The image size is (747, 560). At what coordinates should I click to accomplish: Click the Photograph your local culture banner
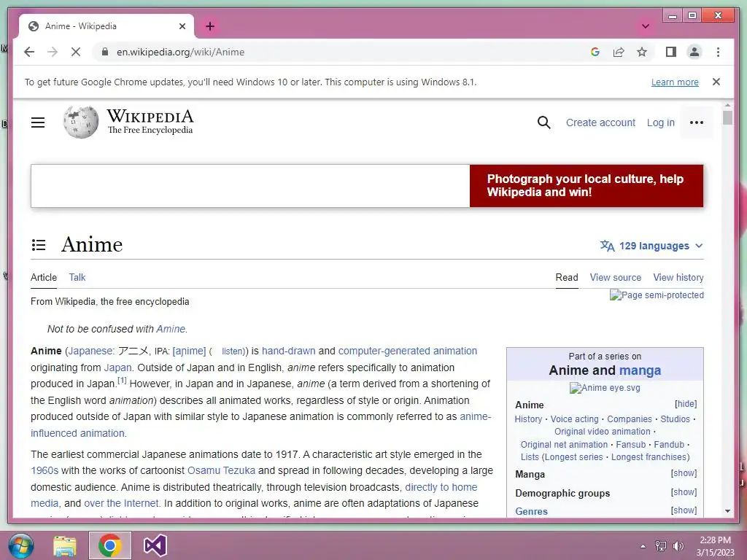586,186
